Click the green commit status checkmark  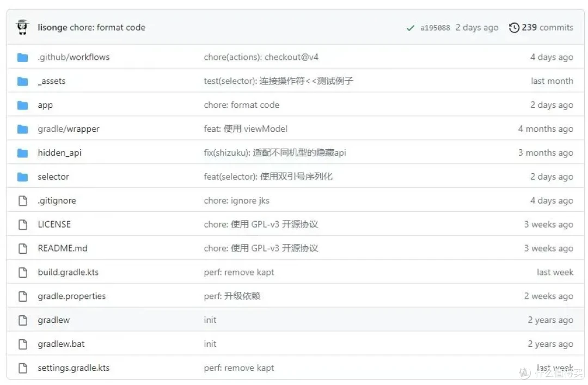click(411, 28)
